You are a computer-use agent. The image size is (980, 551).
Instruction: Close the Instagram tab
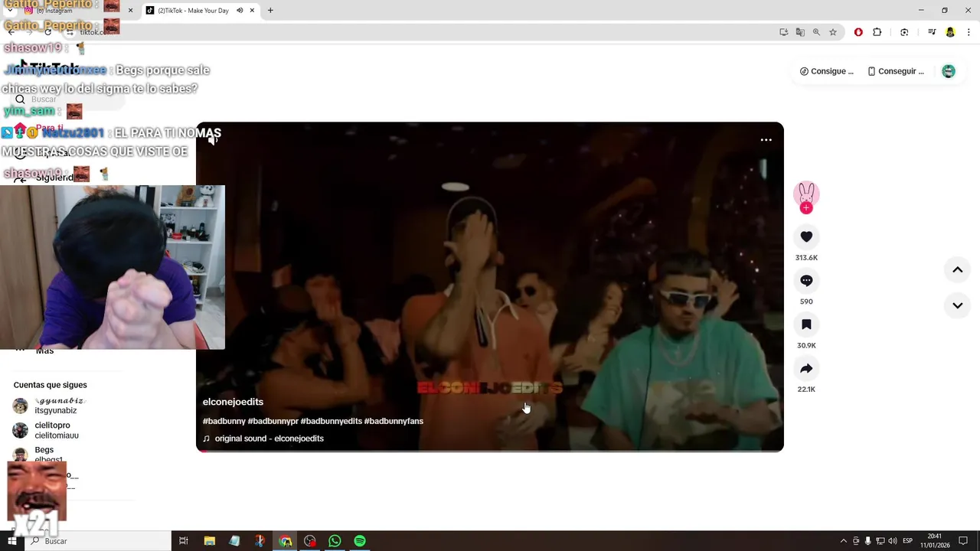(x=130, y=11)
